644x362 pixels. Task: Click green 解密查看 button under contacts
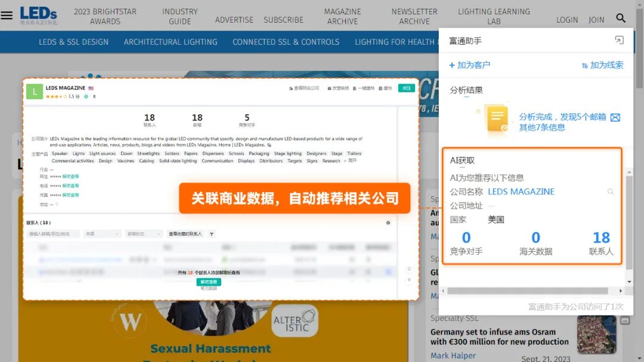pos(209,282)
